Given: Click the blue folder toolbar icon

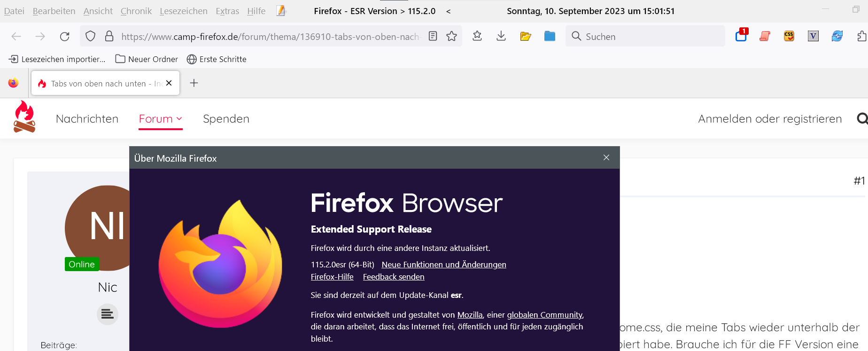Looking at the screenshot, I should click(x=550, y=36).
